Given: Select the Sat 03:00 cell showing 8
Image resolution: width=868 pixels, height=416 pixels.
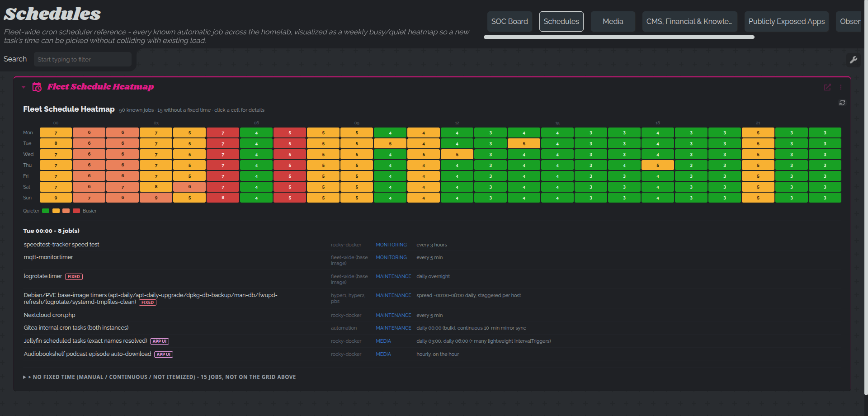Looking at the screenshot, I should 156,187.
